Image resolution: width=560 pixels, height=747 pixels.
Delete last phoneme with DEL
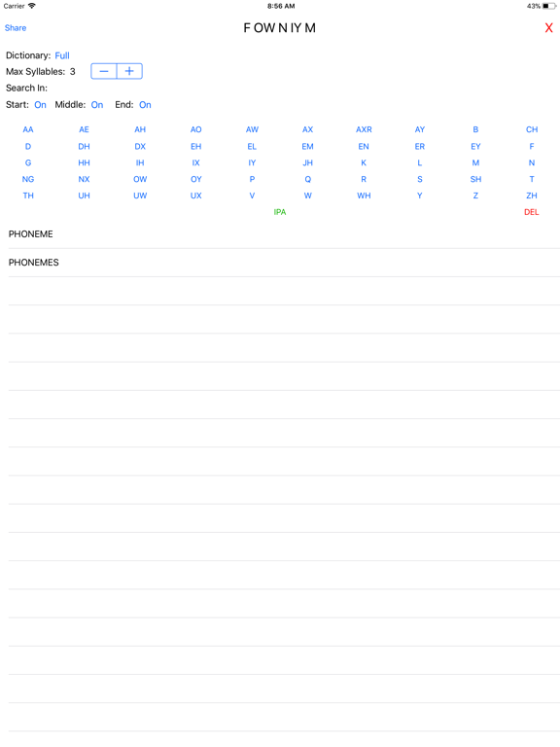point(532,212)
